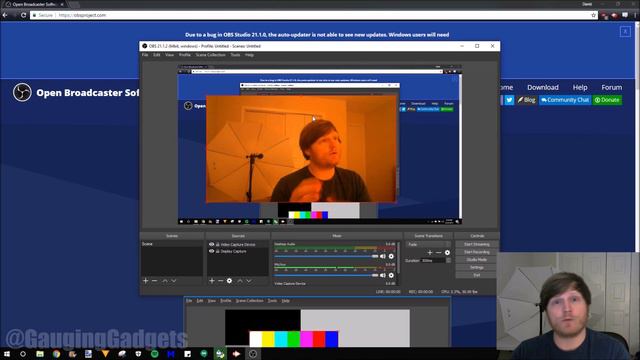Image resolution: width=640 pixels, height=360 pixels.
Task: Go back in the browser
Action: click(5, 15)
